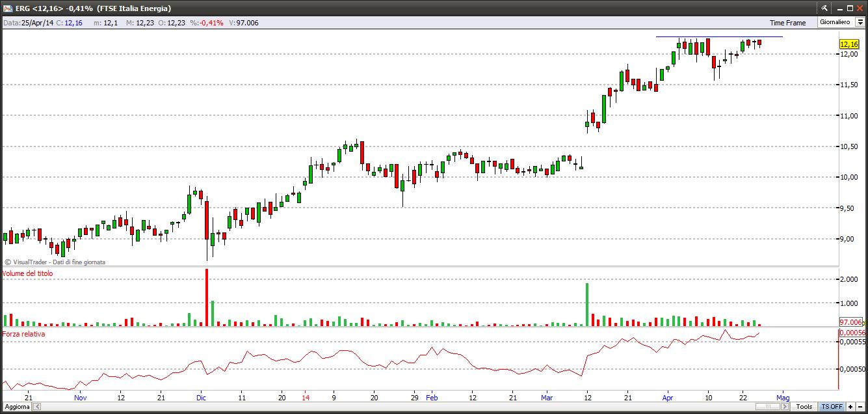Click the Giornaliero dropdown arrow button
Screen dimensions: 868x414
tap(860, 22)
